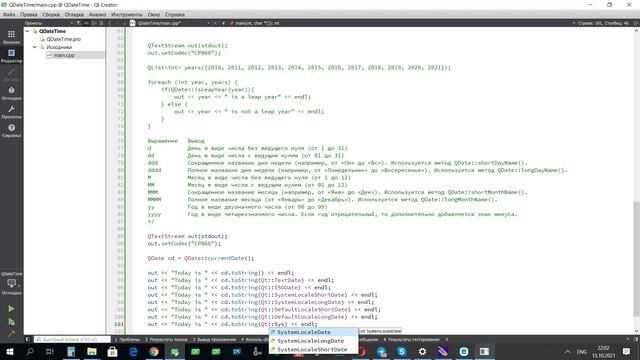Toggle the left sidebar button in status bar
Viewport: 640px width, 360px height.
tap(28, 339)
